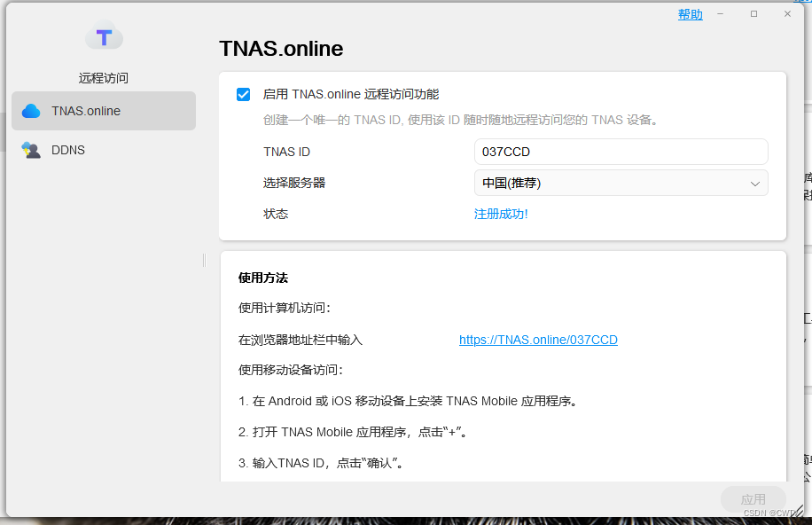Open the TNAS.online sidebar tab
Screen dimensions: 812x525
tap(104, 111)
